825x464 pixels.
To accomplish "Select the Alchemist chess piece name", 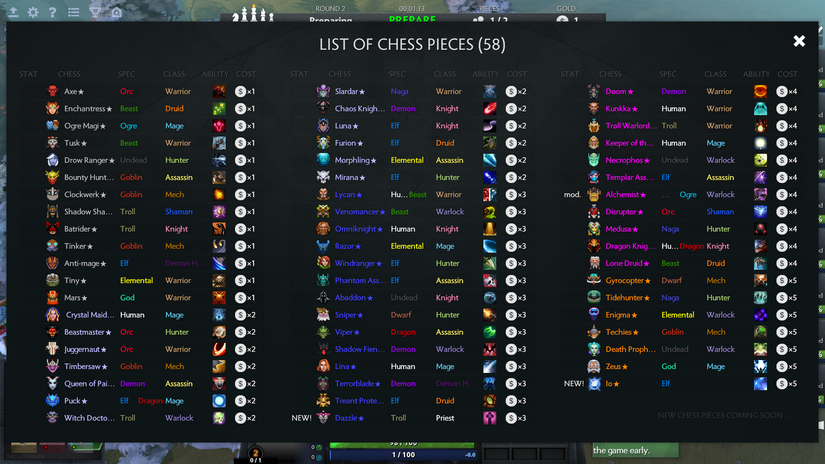I will pos(622,195).
